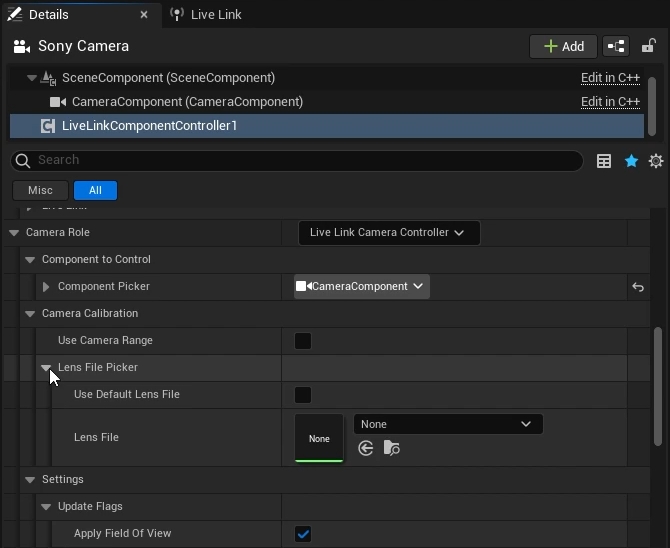Reset Component Picker to default arrow
The height and width of the screenshot is (548, 670).
pos(638,287)
